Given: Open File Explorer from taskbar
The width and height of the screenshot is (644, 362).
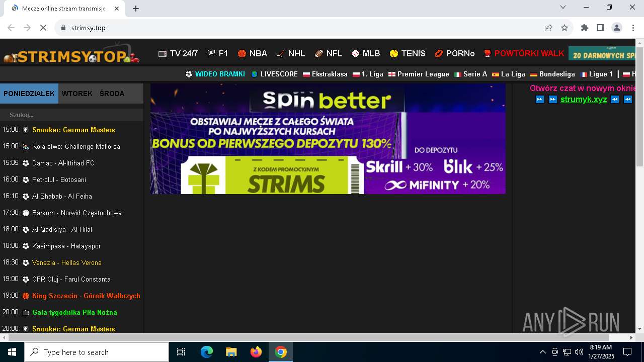Looking at the screenshot, I should [x=231, y=352].
